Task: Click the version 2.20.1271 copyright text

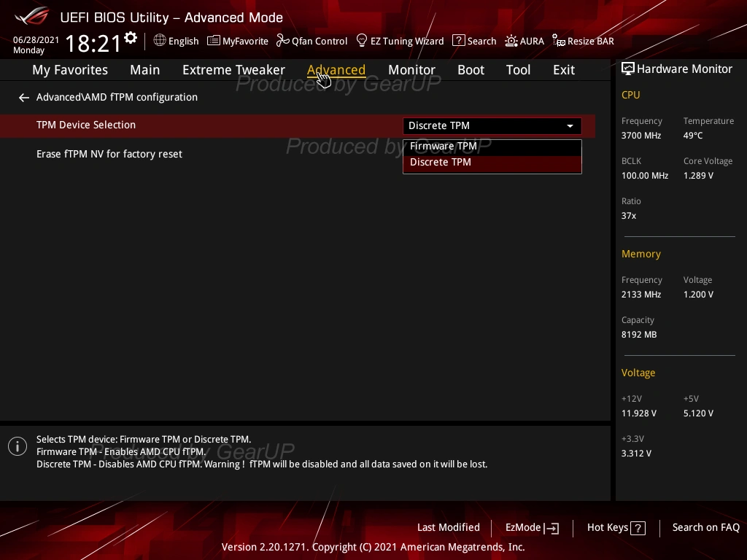Action: tap(373, 547)
